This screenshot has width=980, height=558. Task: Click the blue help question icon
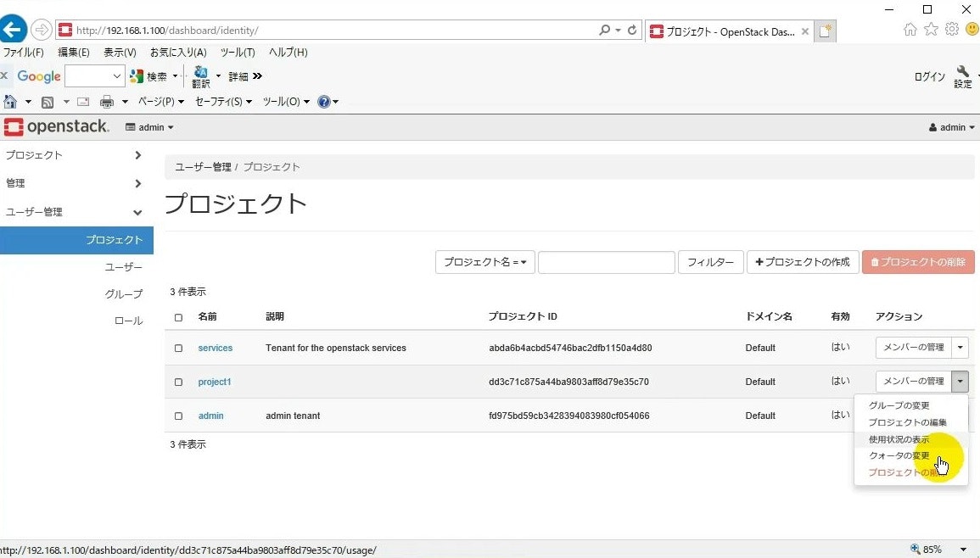[324, 102]
